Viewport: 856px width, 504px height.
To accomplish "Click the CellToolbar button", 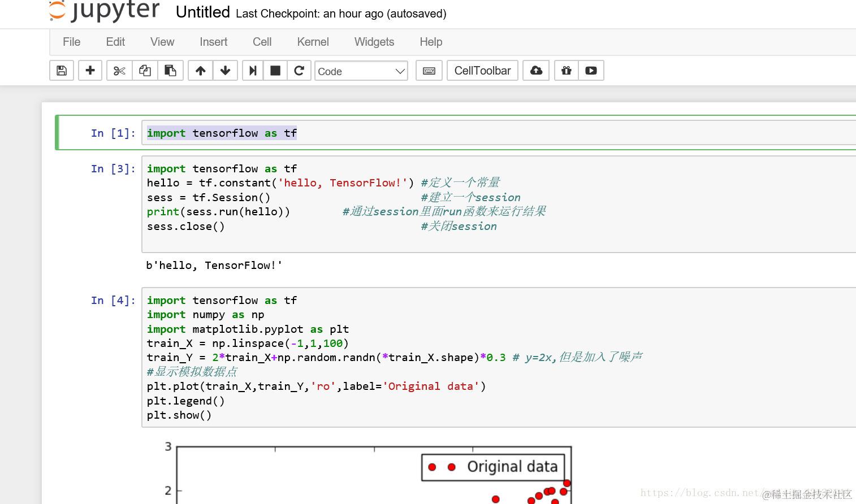I will click(x=482, y=71).
